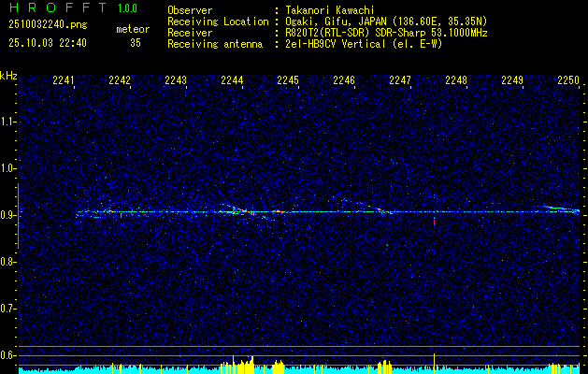Click the Receiving Location label
588x374 pixels.
pyautogui.click(x=218, y=22)
